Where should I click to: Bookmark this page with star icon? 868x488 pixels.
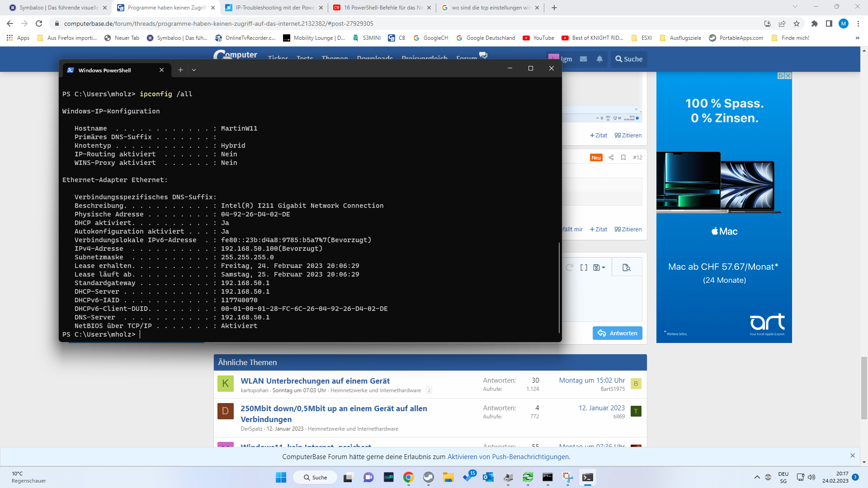pos(797,23)
